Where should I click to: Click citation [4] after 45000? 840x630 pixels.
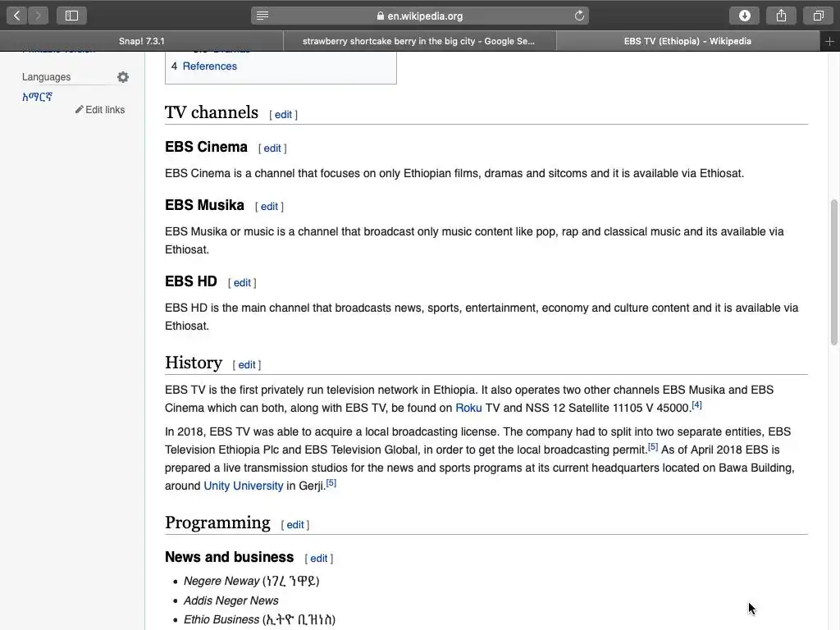click(x=696, y=405)
